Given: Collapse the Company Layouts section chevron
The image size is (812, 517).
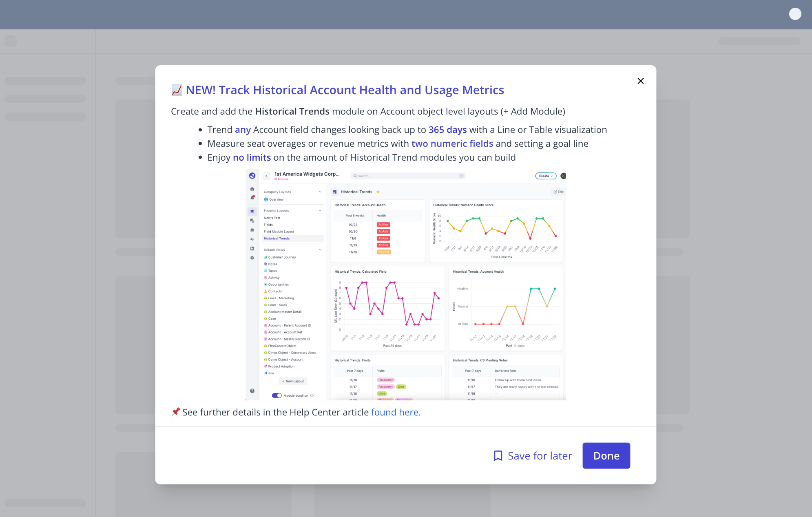Looking at the screenshot, I should tap(320, 192).
